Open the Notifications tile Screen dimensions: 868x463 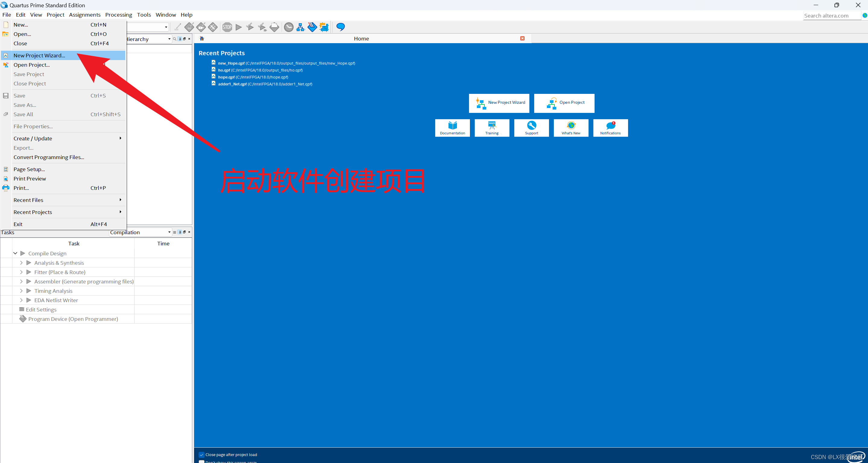click(x=610, y=128)
